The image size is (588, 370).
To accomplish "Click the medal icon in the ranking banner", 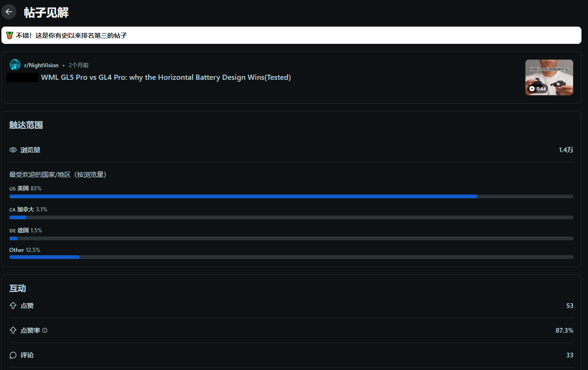I will point(9,35).
